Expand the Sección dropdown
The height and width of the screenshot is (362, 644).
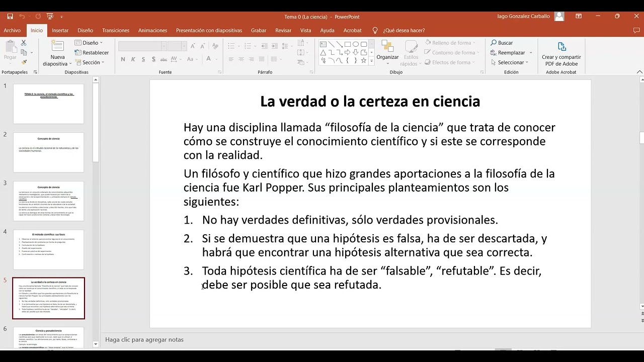(90, 62)
